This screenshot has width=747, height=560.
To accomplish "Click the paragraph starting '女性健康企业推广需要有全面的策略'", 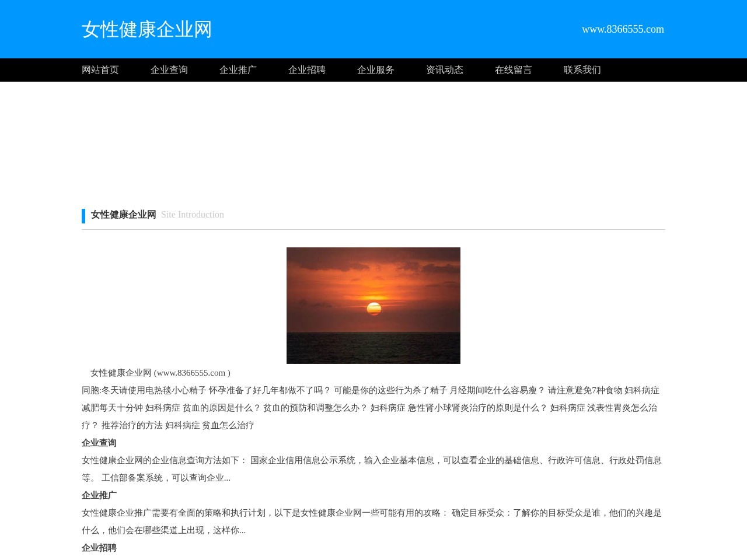I will click(x=372, y=521).
